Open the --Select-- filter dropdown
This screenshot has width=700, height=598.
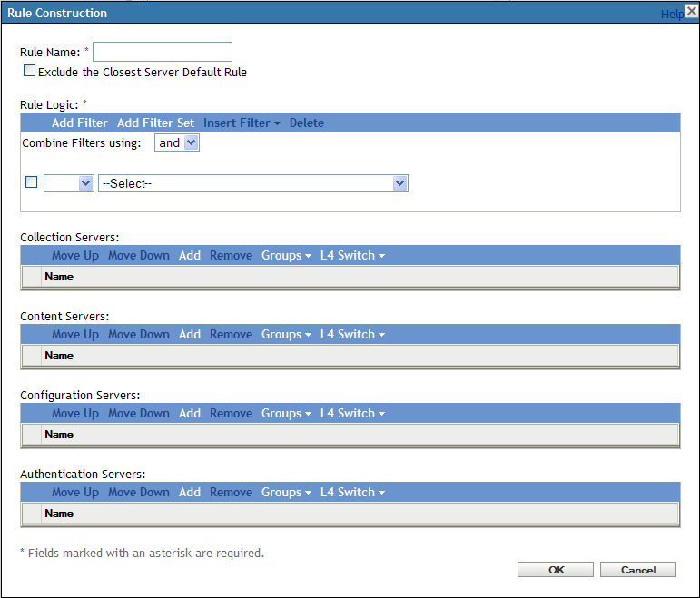click(253, 183)
